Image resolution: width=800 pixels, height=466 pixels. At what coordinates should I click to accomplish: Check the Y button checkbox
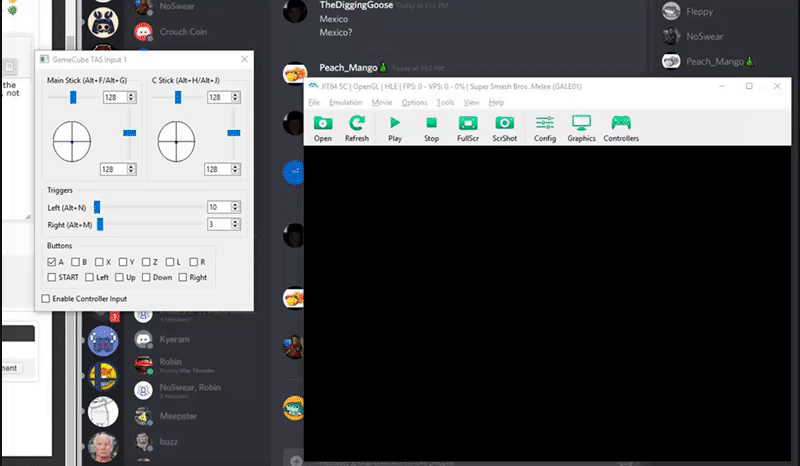coord(123,262)
